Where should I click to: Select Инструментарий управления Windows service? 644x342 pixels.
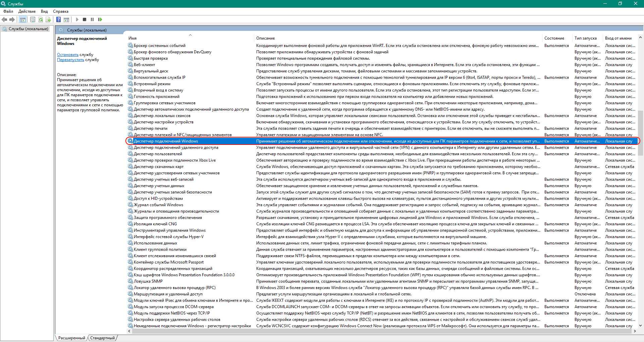[x=170, y=230]
